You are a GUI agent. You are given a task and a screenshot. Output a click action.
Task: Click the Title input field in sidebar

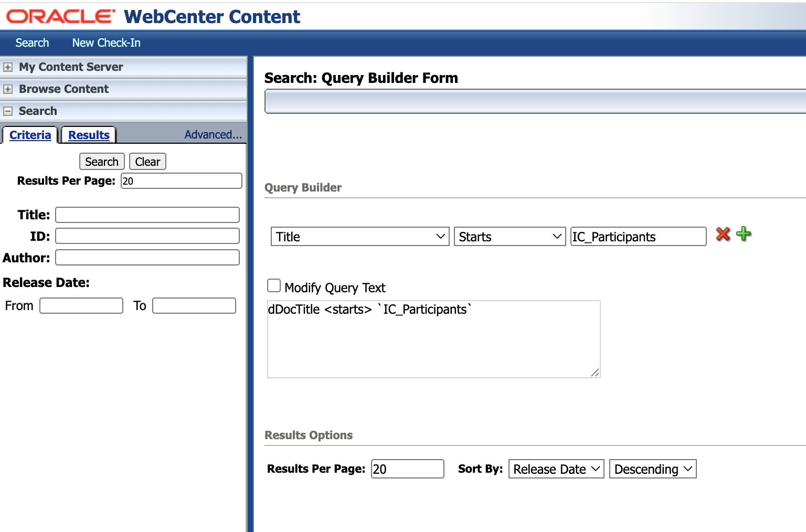pos(147,215)
